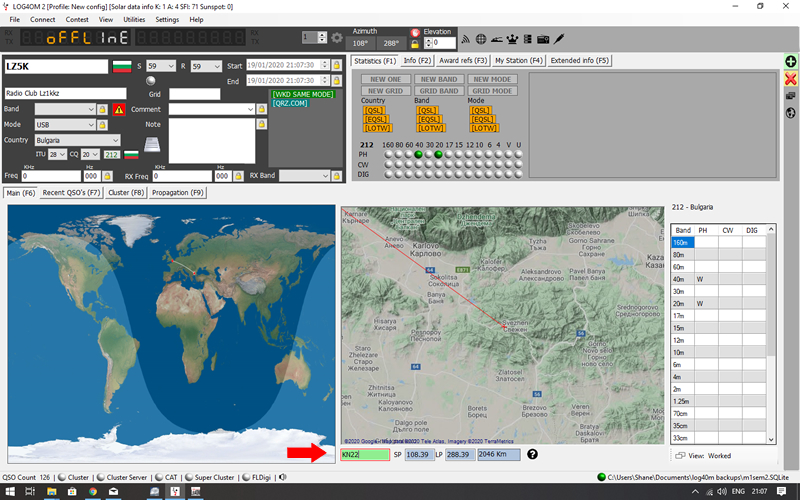Open the globe icon in toolbar
This screenshot has height=500, width=800.
pos(481,39)
